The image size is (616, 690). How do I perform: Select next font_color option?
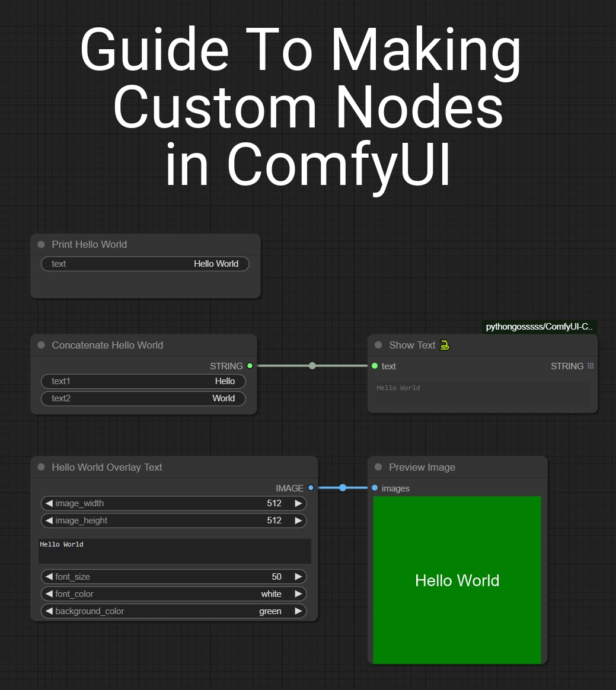(298, 593)
